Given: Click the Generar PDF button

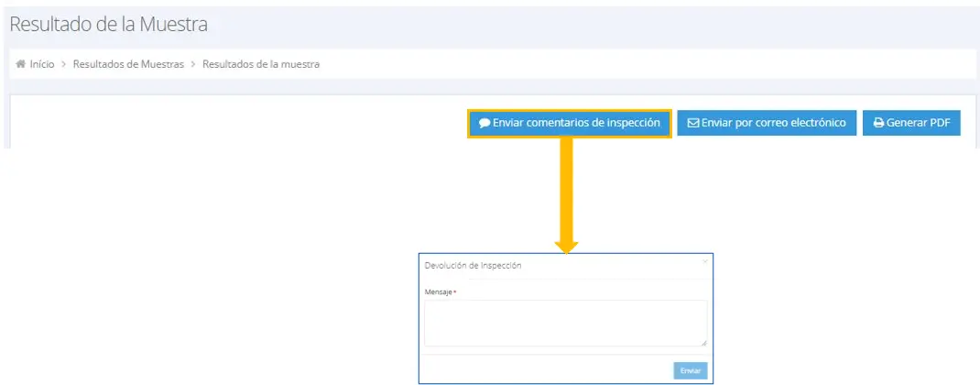Looking at the screenshot, I should pos(911,124).
